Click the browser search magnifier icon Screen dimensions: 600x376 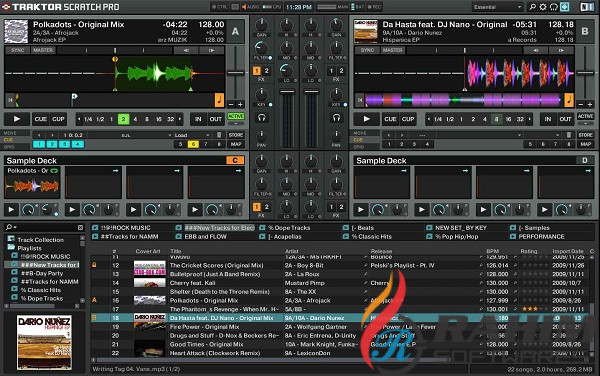[9, 227]
